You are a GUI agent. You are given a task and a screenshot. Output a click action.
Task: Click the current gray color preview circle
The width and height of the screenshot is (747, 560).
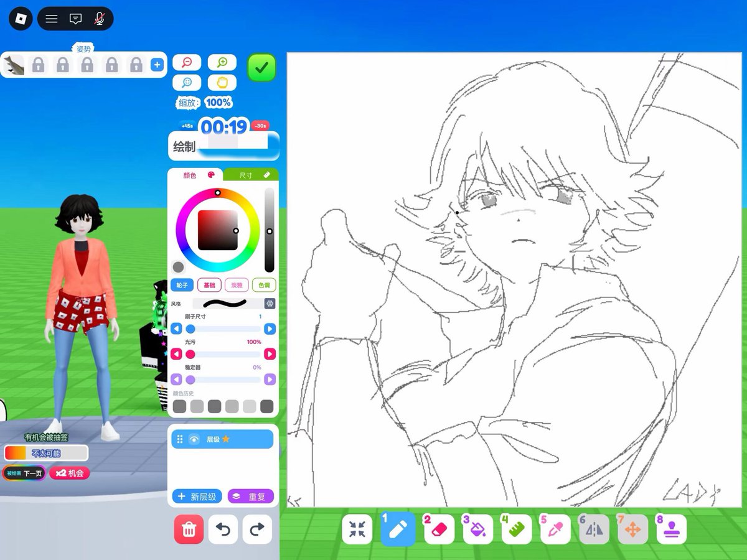coord(179,267)
